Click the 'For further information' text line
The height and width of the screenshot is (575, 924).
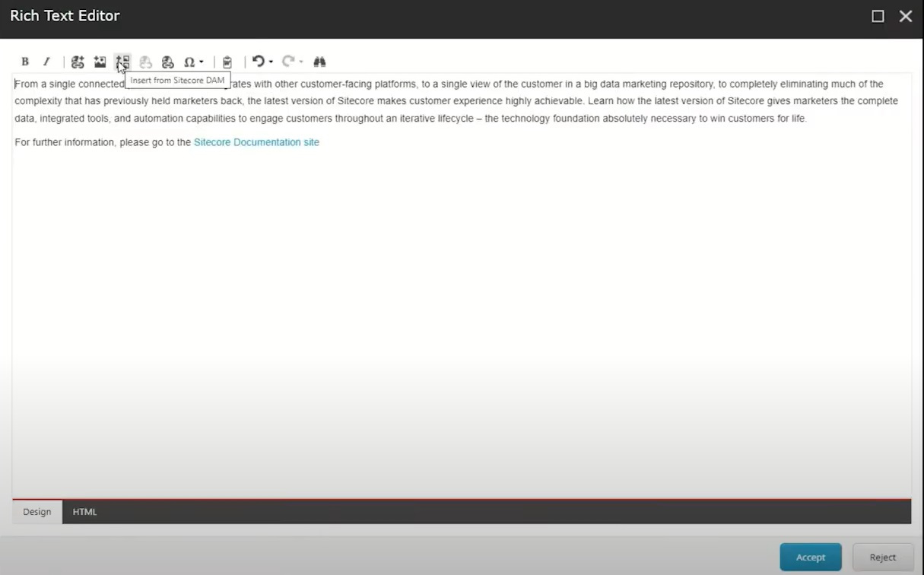[x=167, y=142]
